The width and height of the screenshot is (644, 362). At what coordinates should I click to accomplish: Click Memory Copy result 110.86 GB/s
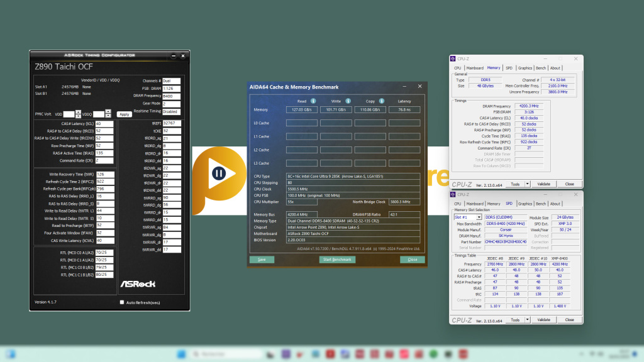370,109
